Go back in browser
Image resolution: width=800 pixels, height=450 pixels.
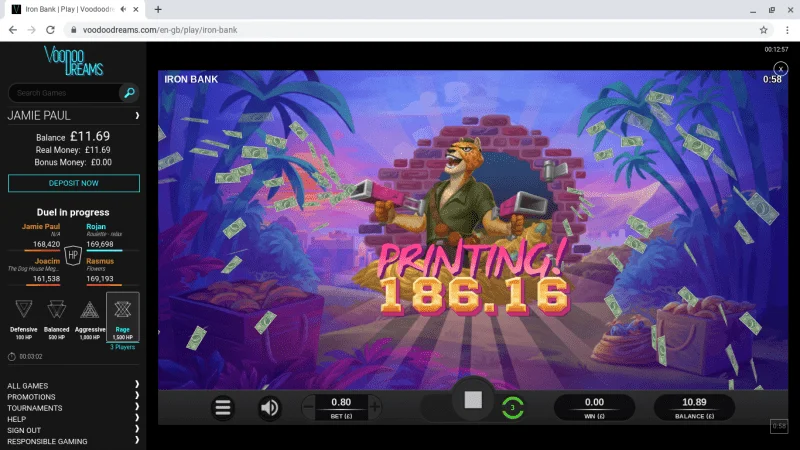[x=13, y=30]
